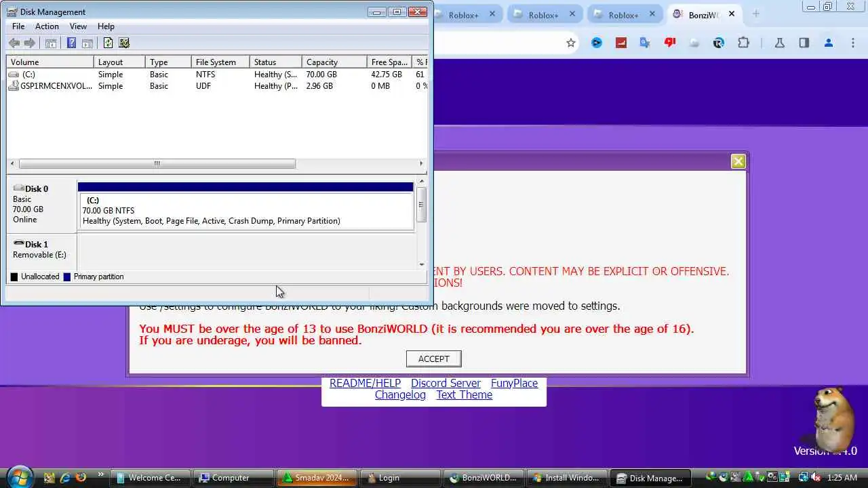This screenshot has height=488, width=868.
Task: Click the Chrome profile avatar icon
Action: click(x=829, y=43)
